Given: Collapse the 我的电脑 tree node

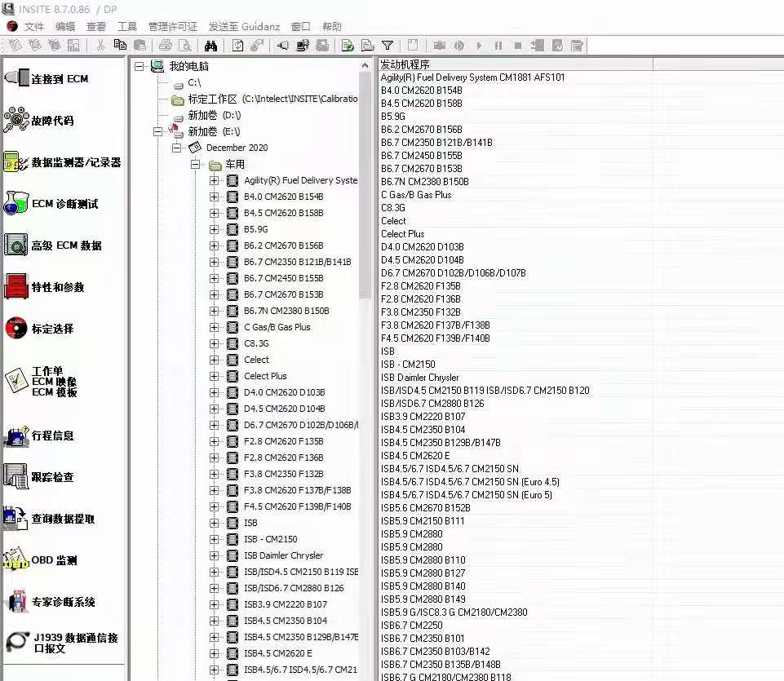Looking at the screenshot, I should [x=140, y=66].
